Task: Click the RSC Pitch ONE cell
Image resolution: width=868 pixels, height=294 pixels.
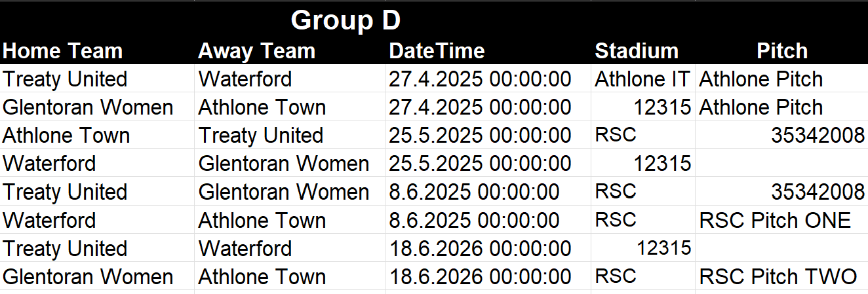Action: click(775, 221)
